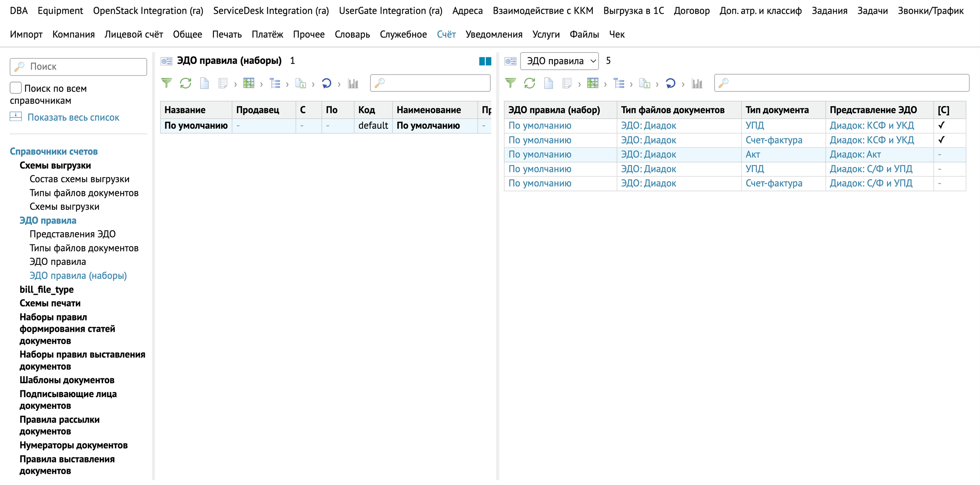Open Справочники счетов section link
980x485 pixels.
54,152
